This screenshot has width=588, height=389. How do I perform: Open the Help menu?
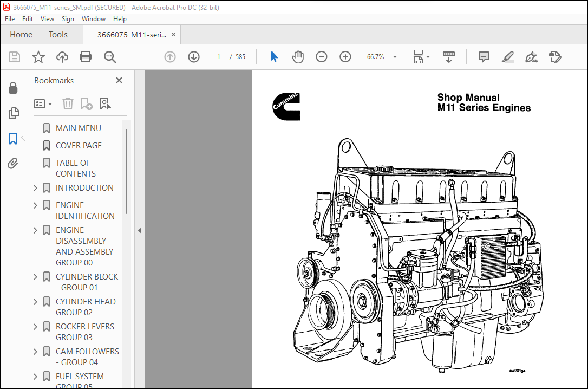point(120,19)
